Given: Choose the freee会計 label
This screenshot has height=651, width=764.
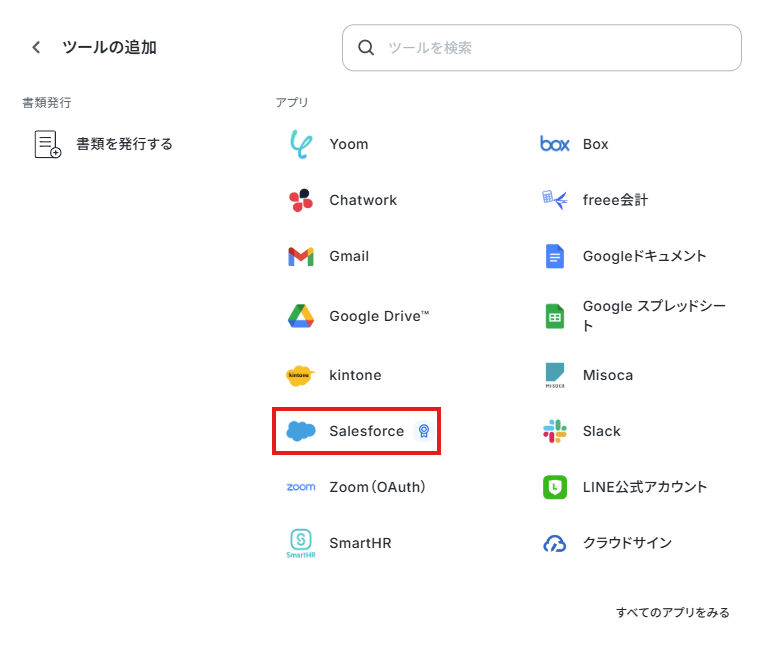Looking at the screenshot, I should (x=615, y=200).
